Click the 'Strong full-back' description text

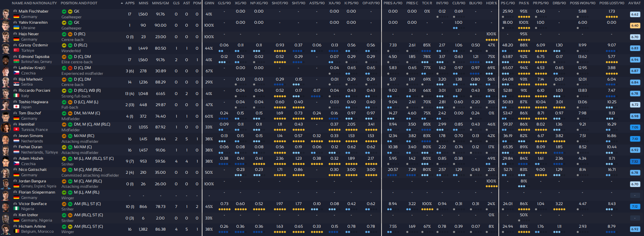(76, 96)
